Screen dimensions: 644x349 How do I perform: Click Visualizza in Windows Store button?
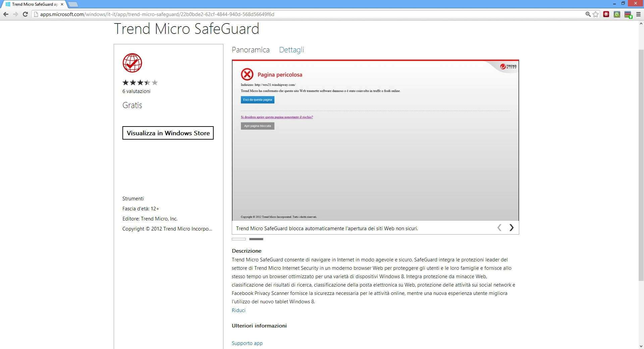pyautogui.click(x=168, y=133)
